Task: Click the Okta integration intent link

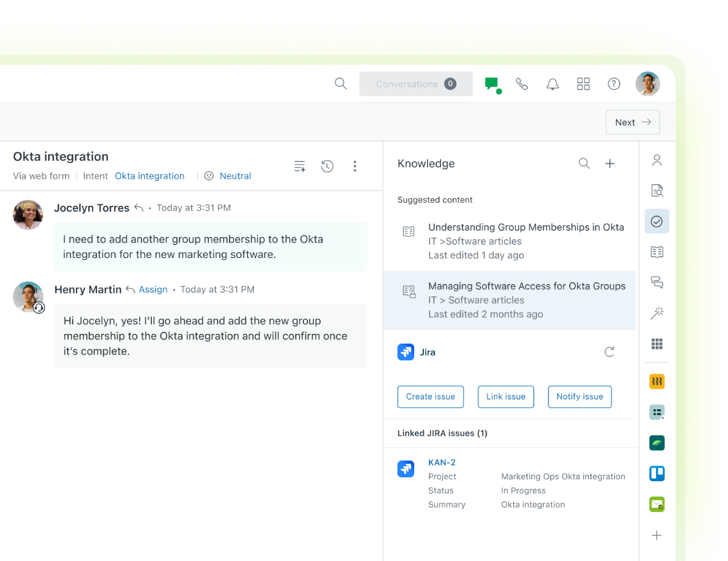Action: [x=149, y=176]
